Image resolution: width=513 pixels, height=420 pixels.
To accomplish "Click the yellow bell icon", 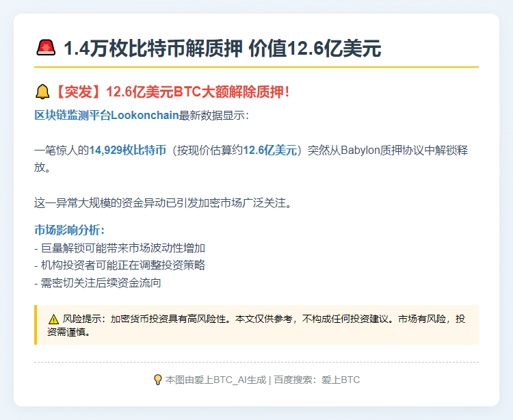I will 42,92.
